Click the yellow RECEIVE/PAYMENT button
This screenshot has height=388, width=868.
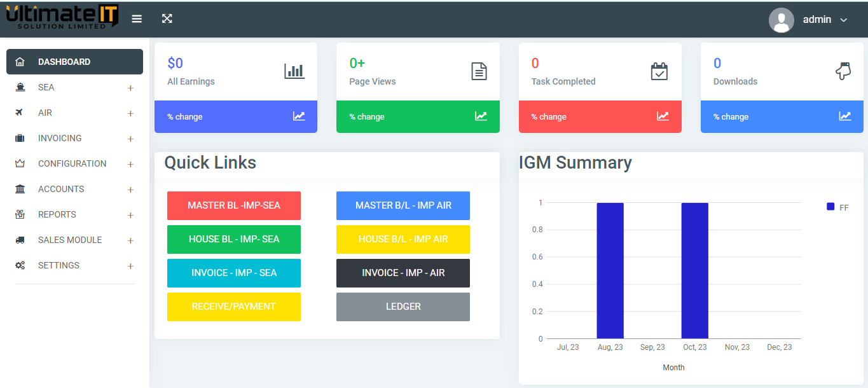tap(234, 307)
